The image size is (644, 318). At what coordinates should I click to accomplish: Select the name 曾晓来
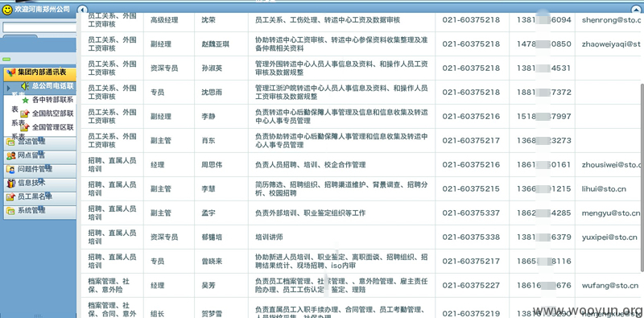point(212,262)
